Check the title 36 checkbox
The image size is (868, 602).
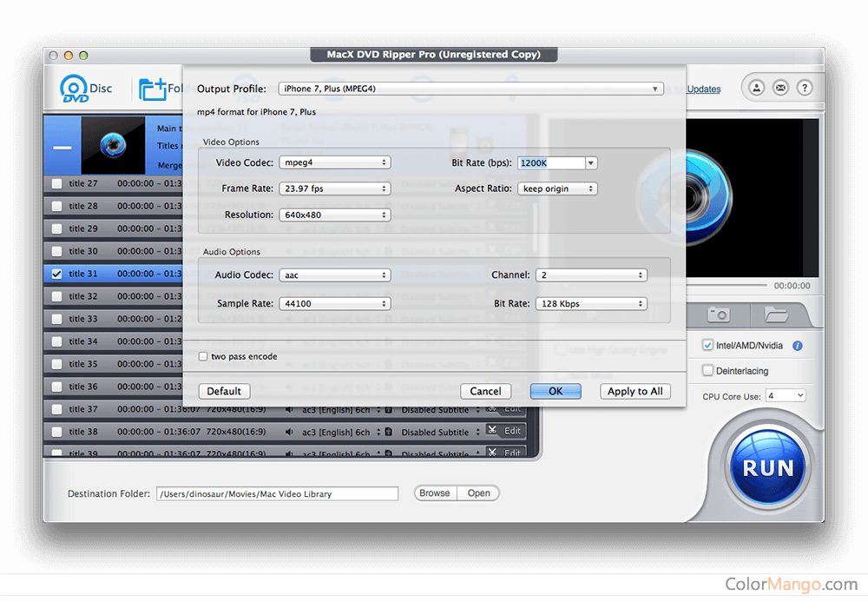point(56,387)
